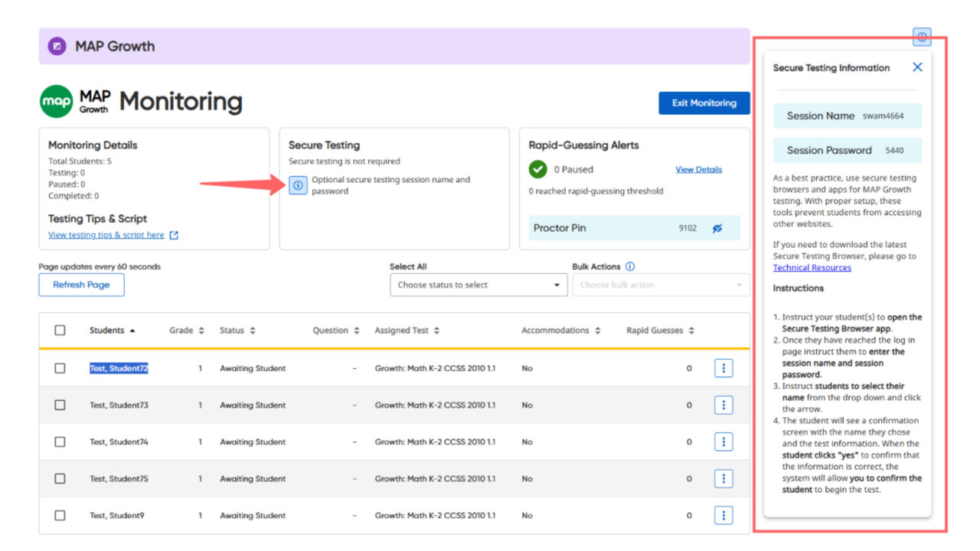
Task: Click the Test, Student72 name
Action: (119, 368)
